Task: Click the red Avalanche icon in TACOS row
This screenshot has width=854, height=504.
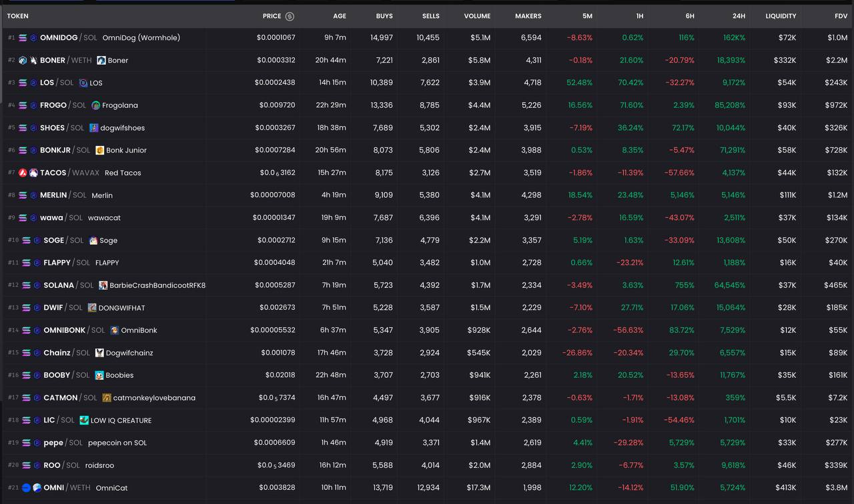Action: [x=23, y=173]
